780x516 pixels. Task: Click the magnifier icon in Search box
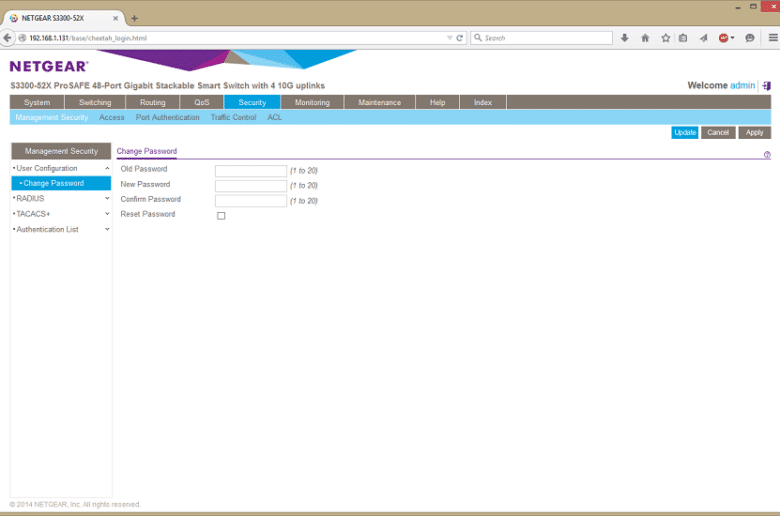point(478,38)
